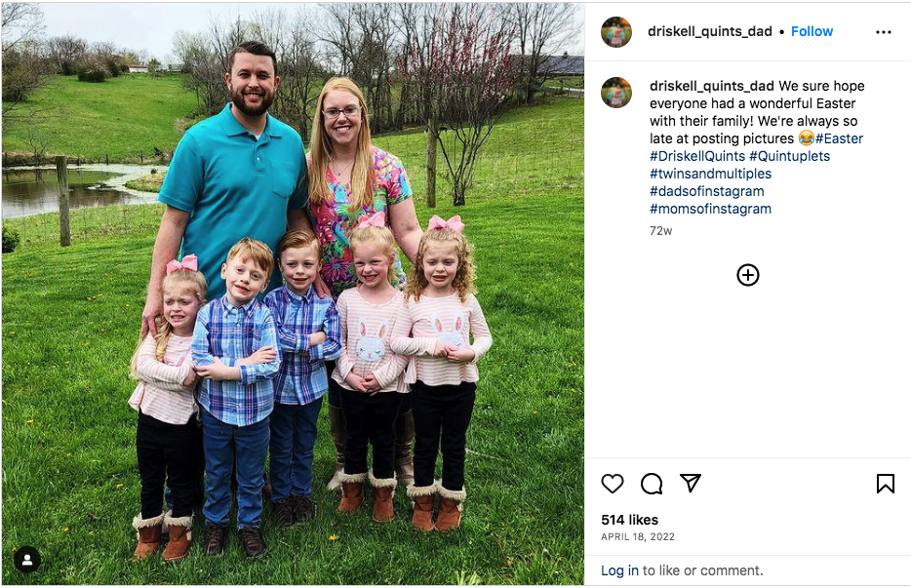
Task: Open the three-dot more options menu
Action: click(883, 32)
